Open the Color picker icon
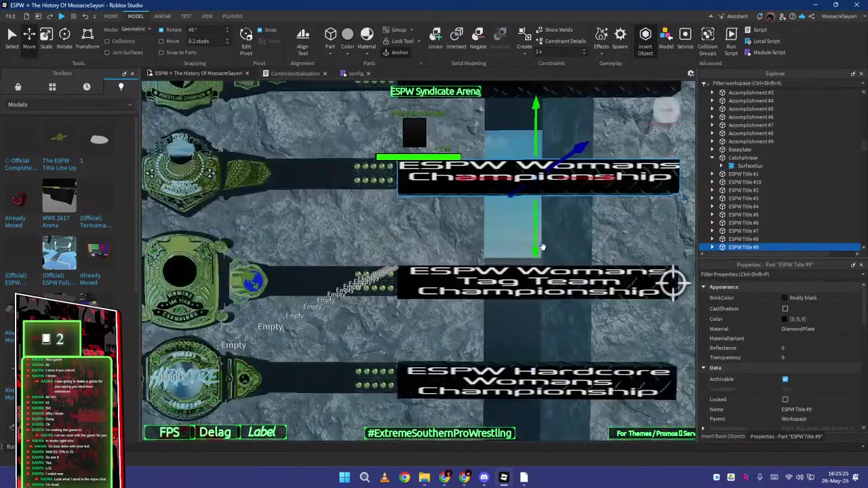This screenshot has width=868, height=488. pos(347,34)
